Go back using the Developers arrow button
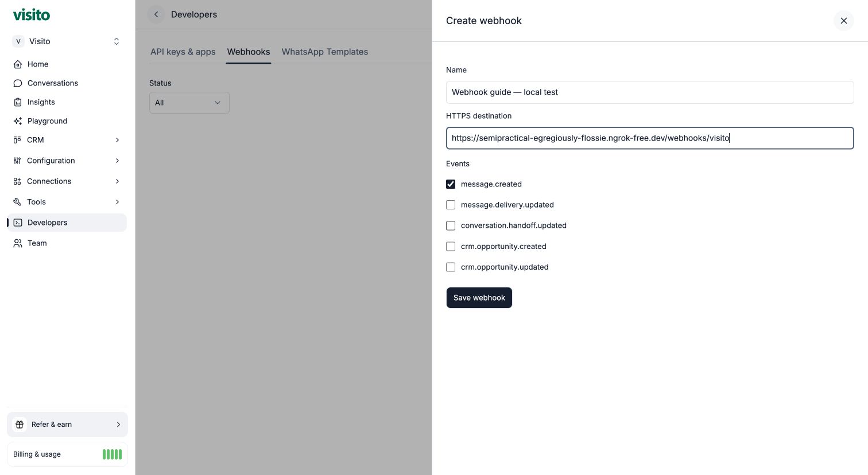Image resolution: width=868 pixels, height=475 pixels. click(156, 14)
